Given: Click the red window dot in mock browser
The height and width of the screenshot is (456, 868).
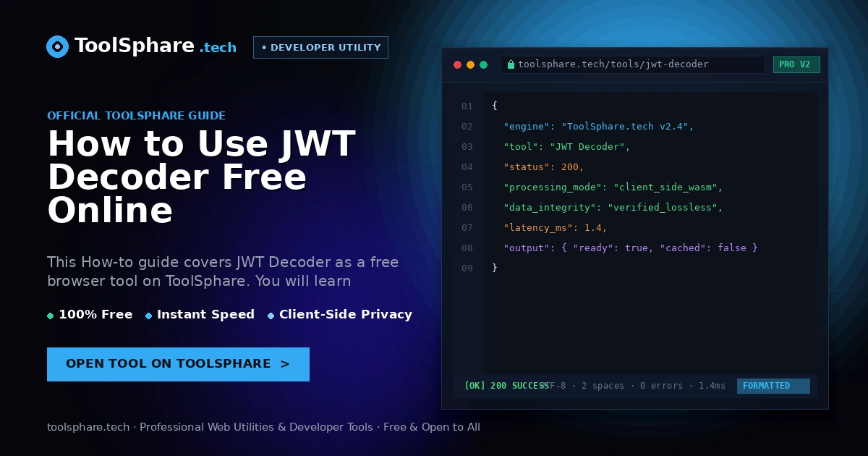Looking at the screenshot, I should [x=457, y=64].
